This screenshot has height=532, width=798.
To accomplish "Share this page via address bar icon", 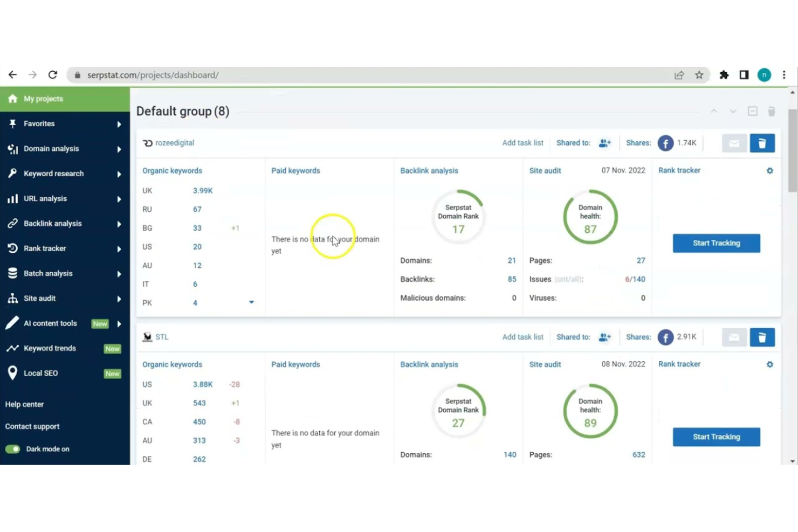I will [x=679, y=75].
